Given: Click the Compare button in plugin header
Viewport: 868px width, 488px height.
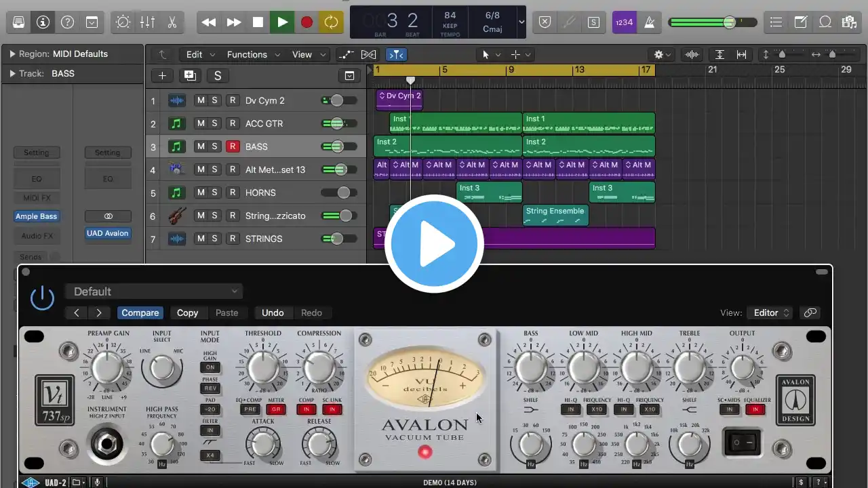Looking at the screenshot, I should [140, 312].
